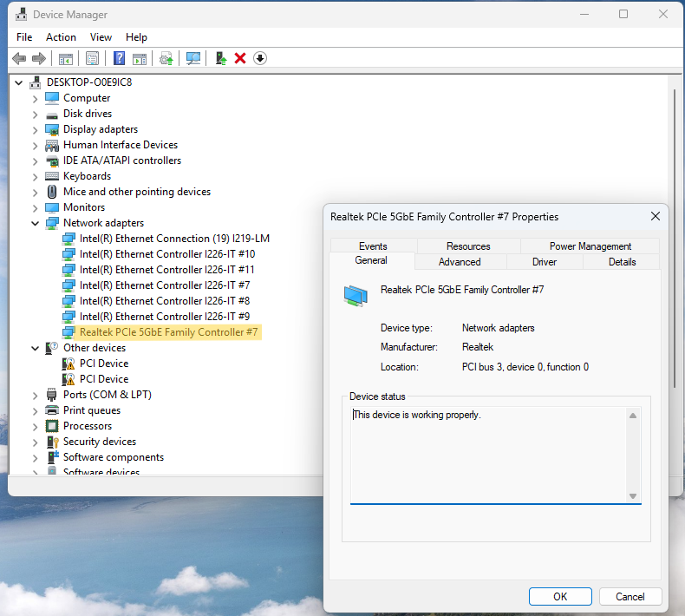This screenshot has width=685, height=616.
Task: Click the Scan for hardware changes icon
Action: coord(193,58)
